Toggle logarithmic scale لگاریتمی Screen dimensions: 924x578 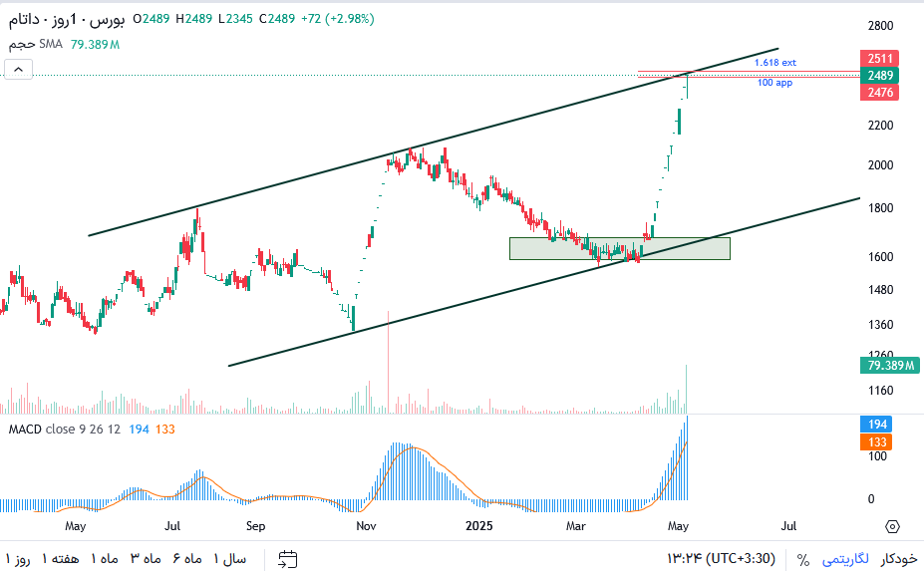tap(845, 558)
